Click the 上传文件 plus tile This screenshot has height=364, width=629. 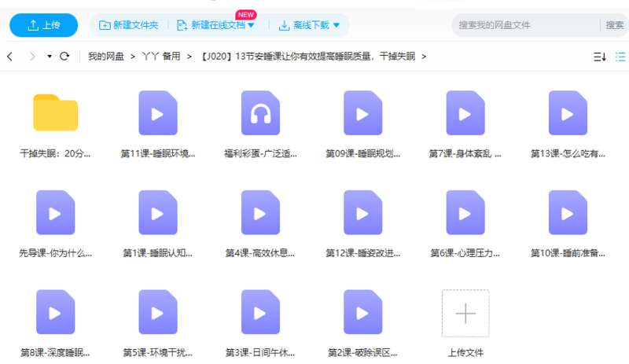coord(465,314)
